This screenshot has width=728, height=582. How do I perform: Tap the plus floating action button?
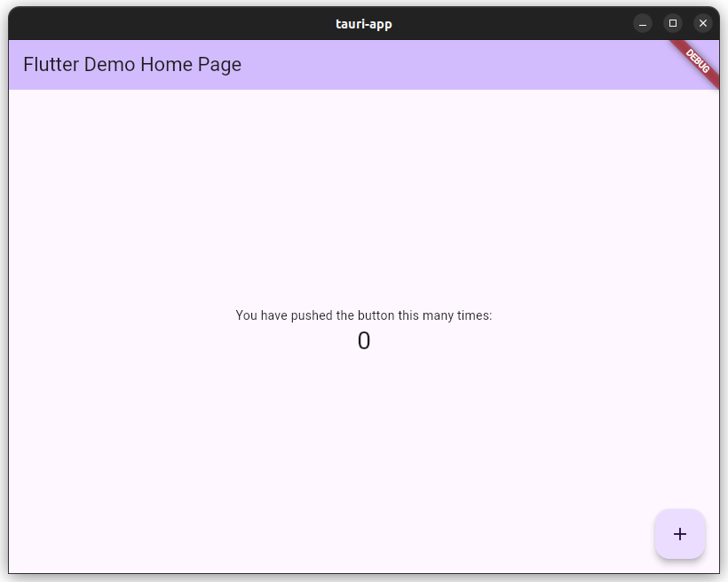[680, 534]
